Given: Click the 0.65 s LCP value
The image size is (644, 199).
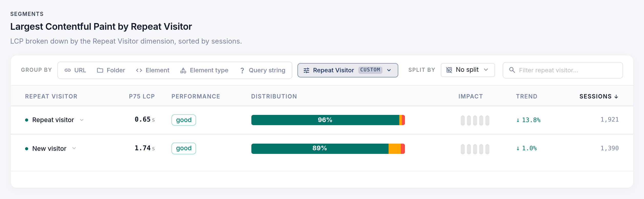Looking at the screenshot, I should [145, 120].
